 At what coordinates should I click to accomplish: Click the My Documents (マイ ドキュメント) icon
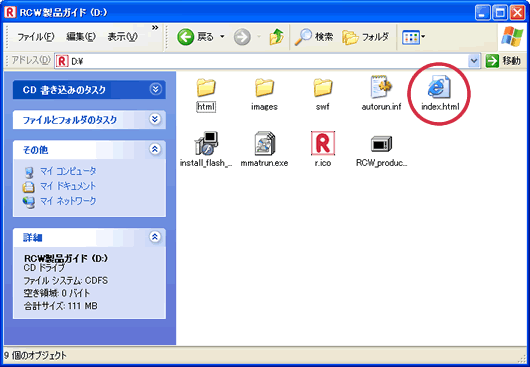[x=29, y=187]
